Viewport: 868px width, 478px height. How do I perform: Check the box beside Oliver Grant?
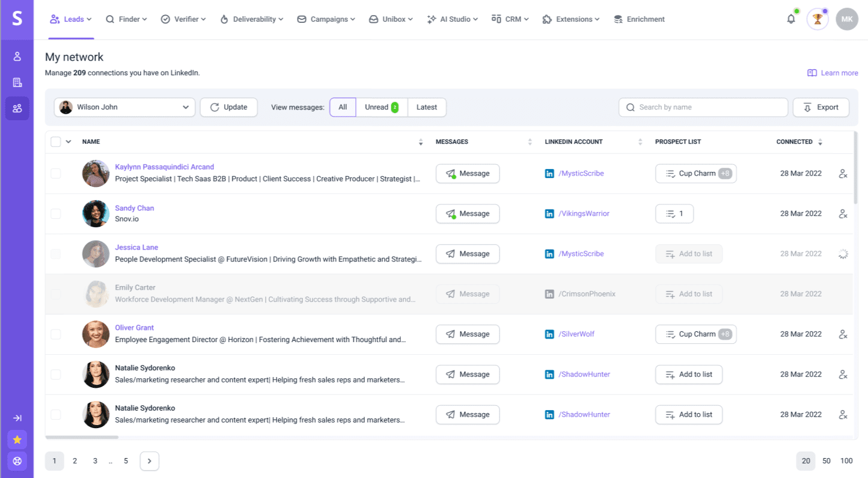(56, 334)
